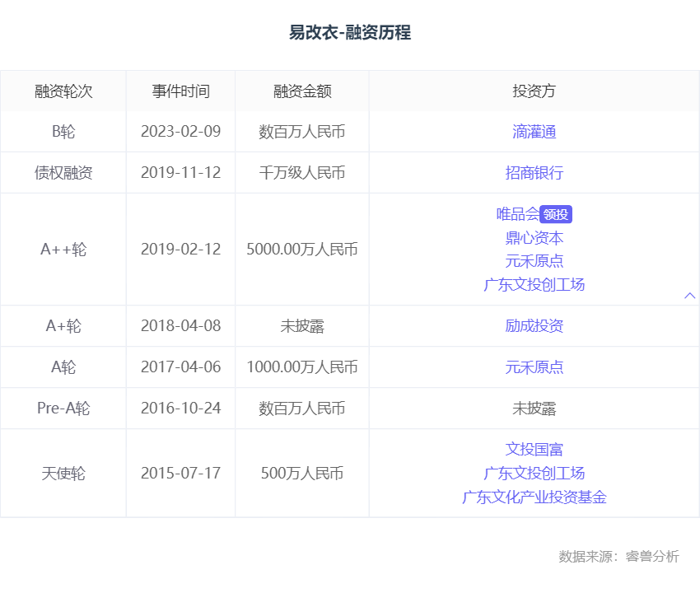Click the 5000.00万人民币 amount

302,250
